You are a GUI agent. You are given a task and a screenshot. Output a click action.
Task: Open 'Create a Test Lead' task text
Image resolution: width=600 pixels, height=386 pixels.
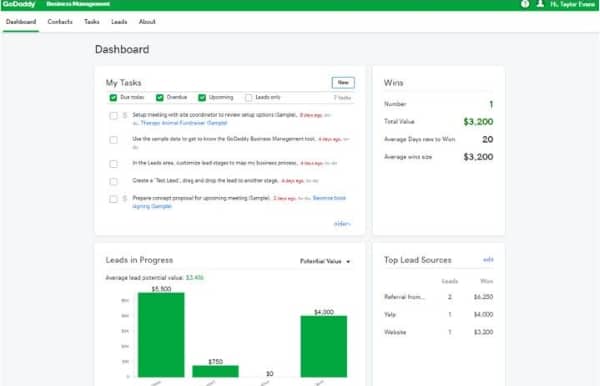tap(205, 181)
